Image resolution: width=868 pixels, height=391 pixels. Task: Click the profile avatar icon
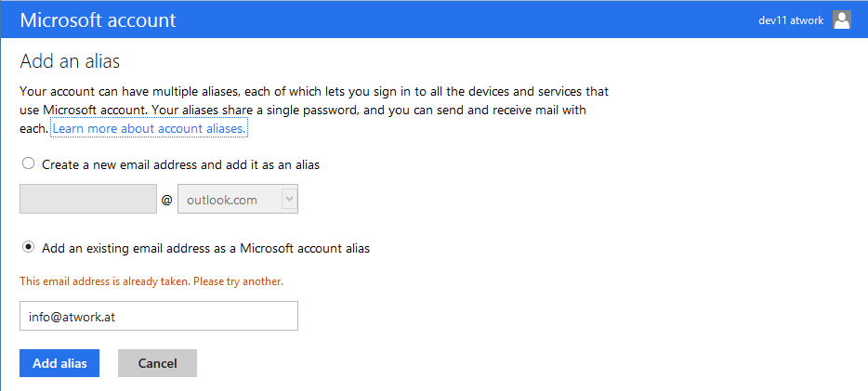(842, 20)
